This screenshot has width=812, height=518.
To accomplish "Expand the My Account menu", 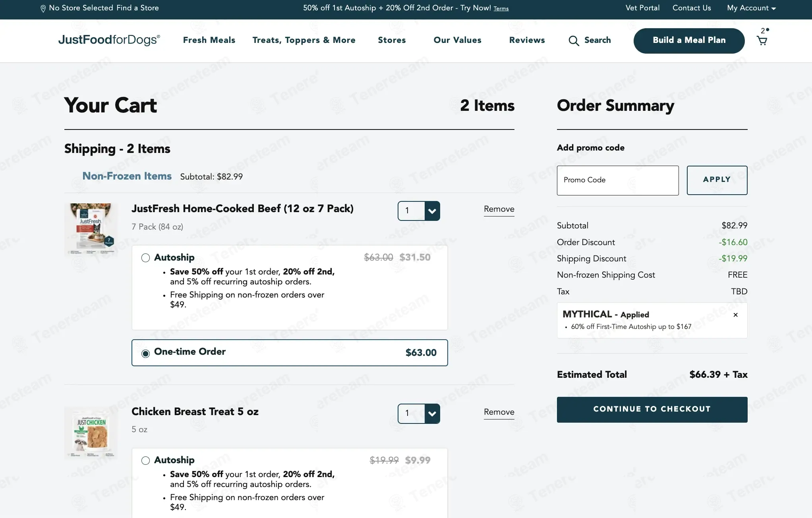I will click(751, 8).
